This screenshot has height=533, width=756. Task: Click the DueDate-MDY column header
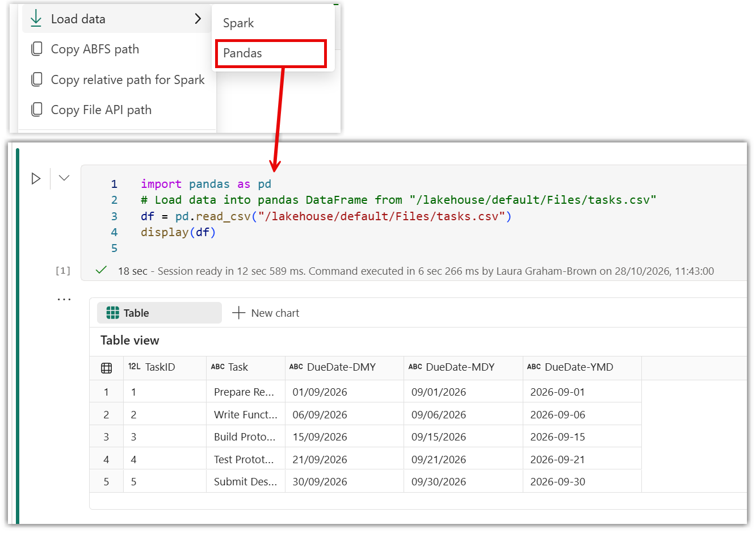tap(464, 367)
